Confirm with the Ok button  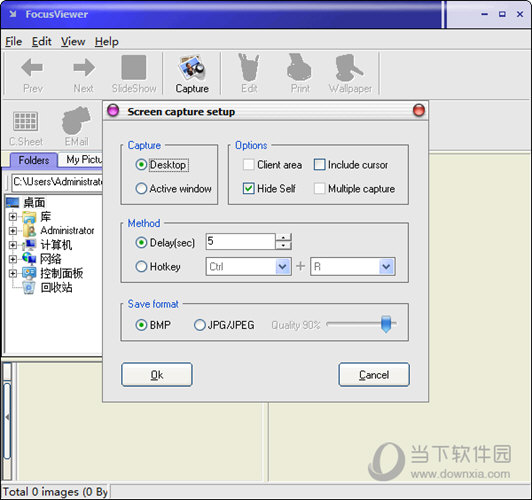(157, 374)
